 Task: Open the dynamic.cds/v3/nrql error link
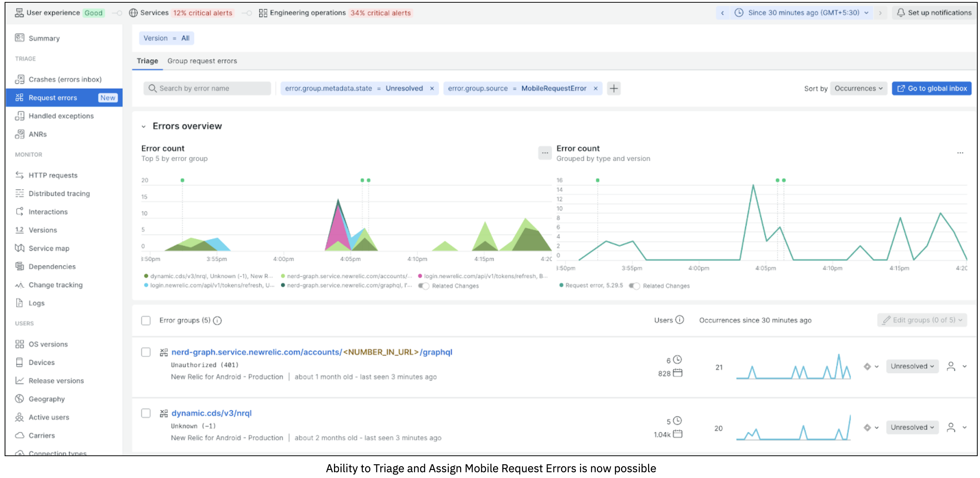pos(211,413)
